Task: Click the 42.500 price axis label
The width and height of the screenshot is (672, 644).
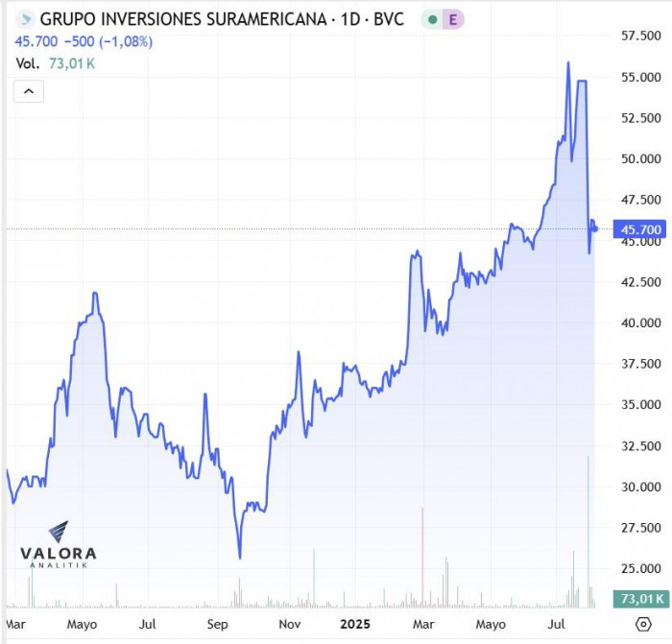Action: tap(641, 282)
